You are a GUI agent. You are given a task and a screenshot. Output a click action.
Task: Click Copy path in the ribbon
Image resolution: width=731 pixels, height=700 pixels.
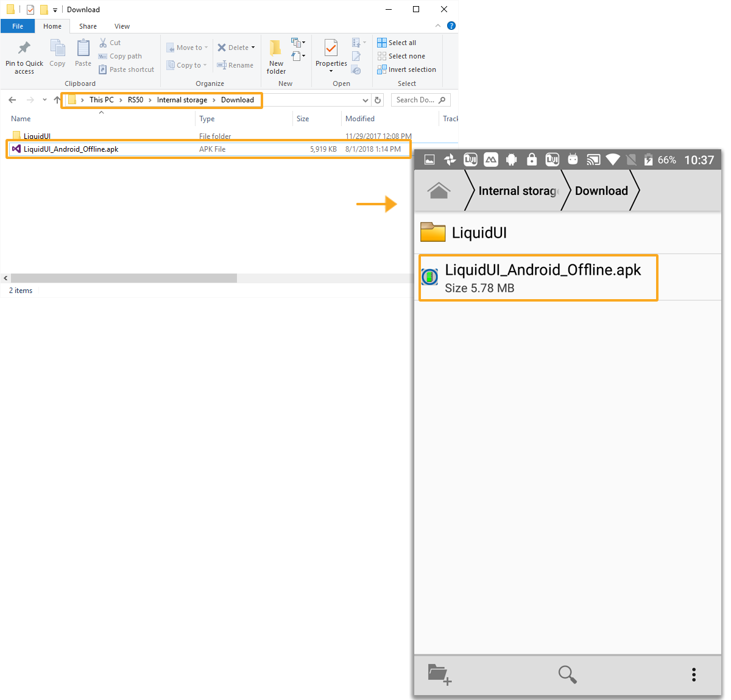[x=120, y=56]
